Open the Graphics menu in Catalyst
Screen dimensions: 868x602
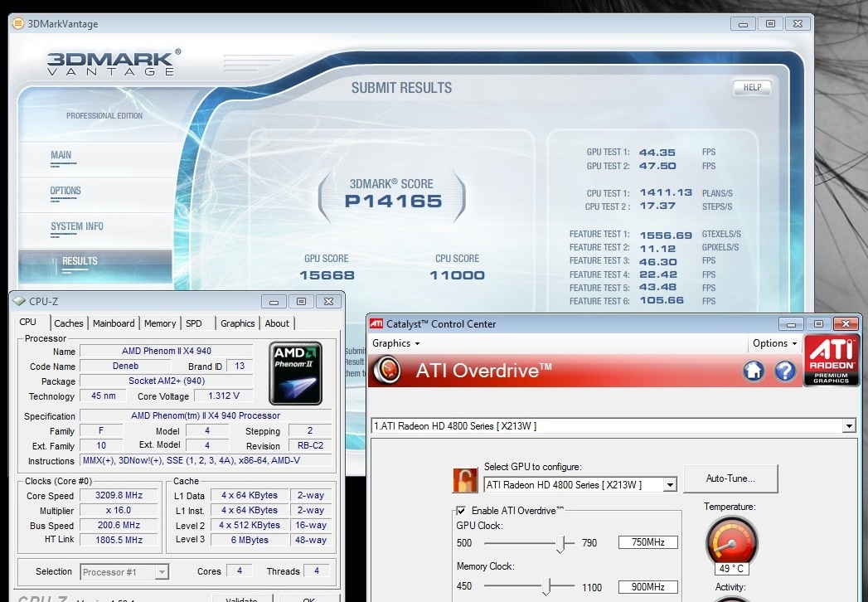[395, 343]
